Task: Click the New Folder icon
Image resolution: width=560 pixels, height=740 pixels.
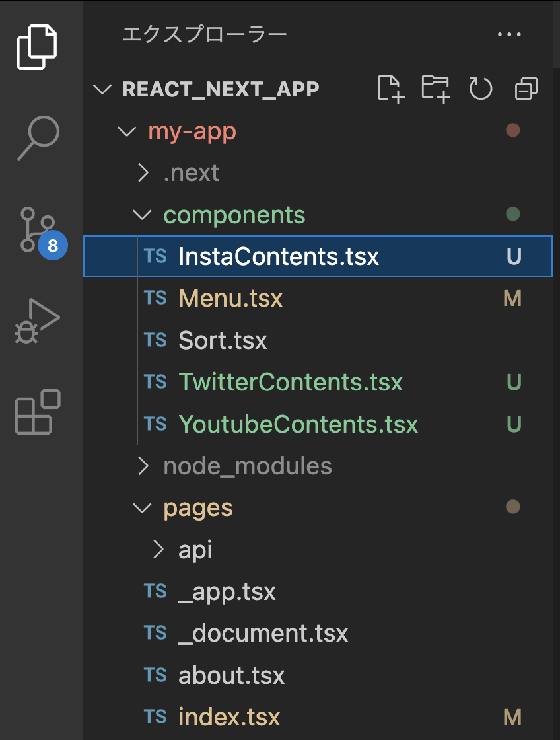Action: pyautogui.click(x=436, y=89)
